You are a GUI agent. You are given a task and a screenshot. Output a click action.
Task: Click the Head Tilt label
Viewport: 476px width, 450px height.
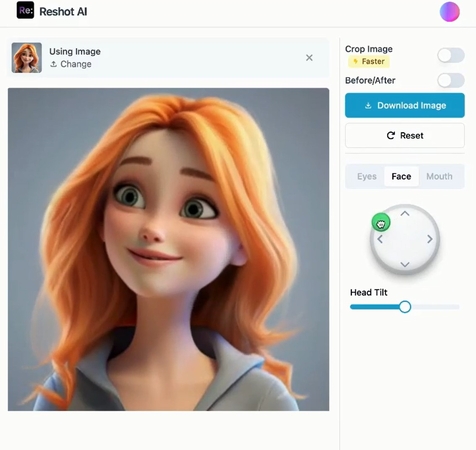point(369,292)
